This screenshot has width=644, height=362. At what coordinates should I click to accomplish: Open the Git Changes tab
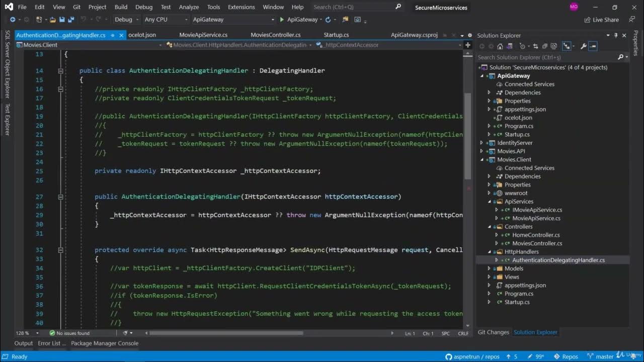pyautogui.click(x=493, y=332)
